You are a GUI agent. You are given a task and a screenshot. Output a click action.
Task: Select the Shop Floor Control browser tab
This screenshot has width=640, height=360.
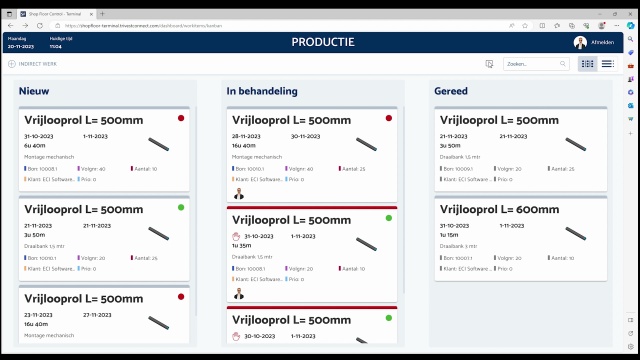pyautogui.click(x=56, y=14)
